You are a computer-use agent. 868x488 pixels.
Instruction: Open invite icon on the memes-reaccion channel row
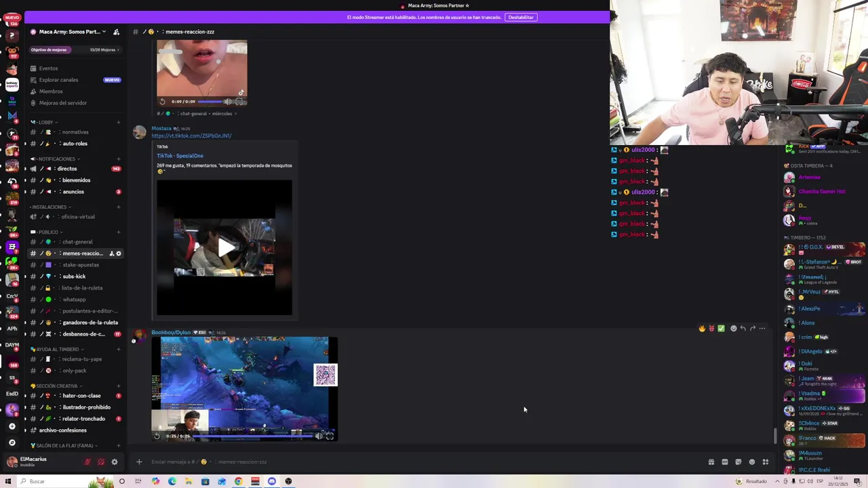coord(112,253)
